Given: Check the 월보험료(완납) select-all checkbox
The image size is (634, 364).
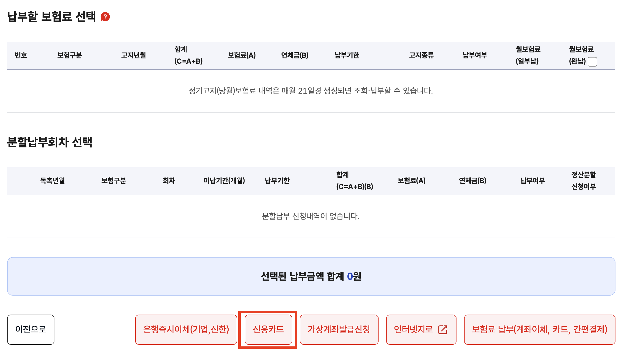Looking at the screenshot, I should [592, 62].
